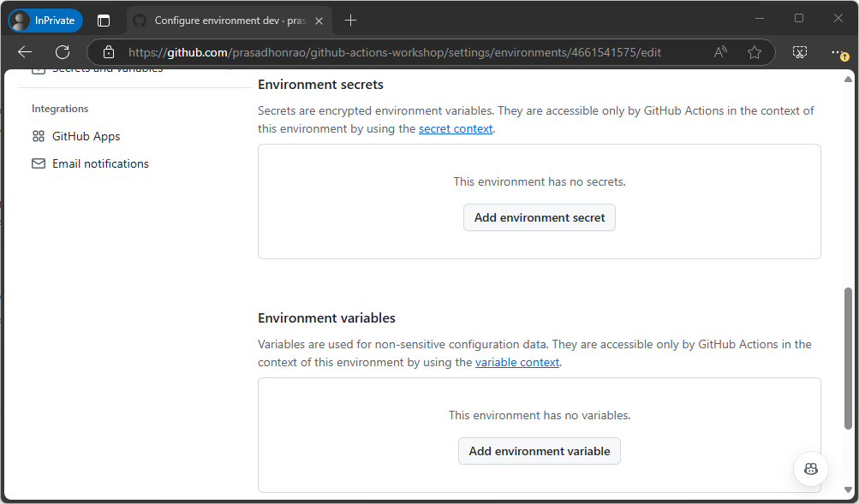
Task: Navigate back using the back arrow
Action: click(25, 52)
